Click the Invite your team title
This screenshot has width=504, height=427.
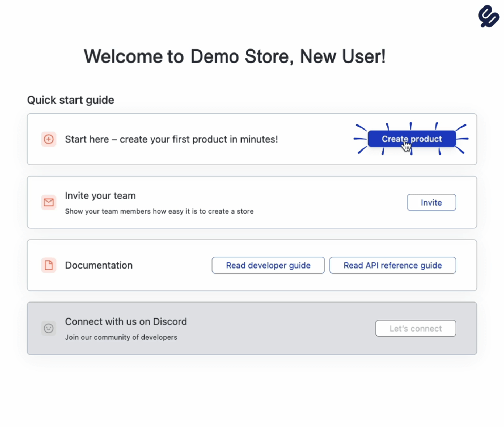(100, 196)
